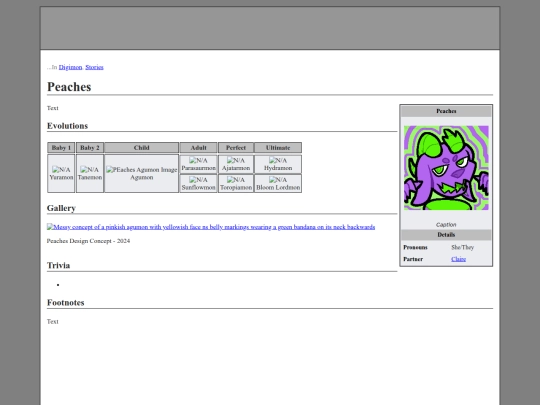Click the Bloom Lordmon broken image icon
This screenshot has height=405, width=540.
coord(278,180)
